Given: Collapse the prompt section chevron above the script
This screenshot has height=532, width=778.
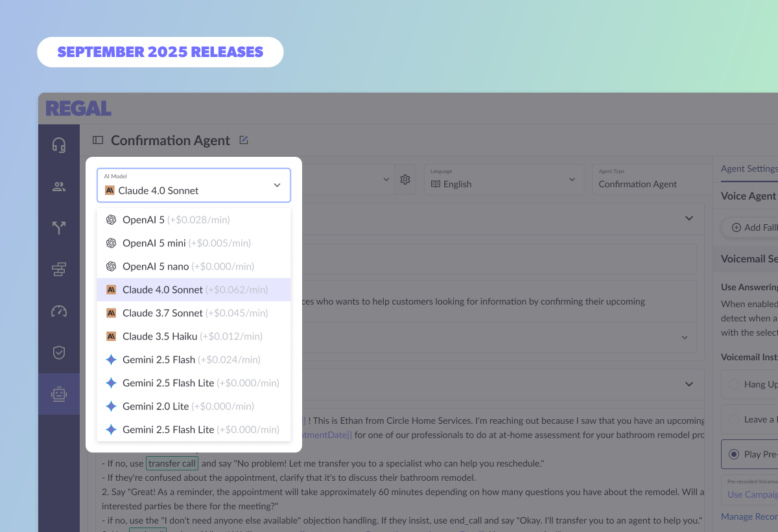Looking at the screenshot, I should 689,384.
